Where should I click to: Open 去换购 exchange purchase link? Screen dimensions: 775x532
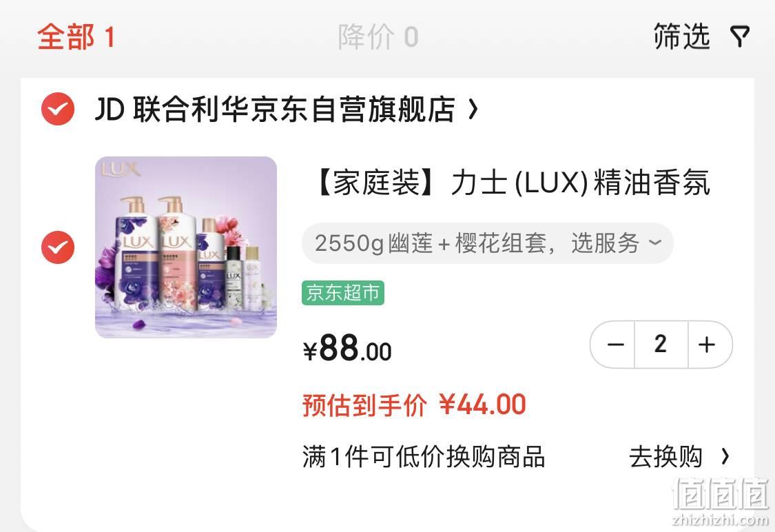click(x=665, y=456)
